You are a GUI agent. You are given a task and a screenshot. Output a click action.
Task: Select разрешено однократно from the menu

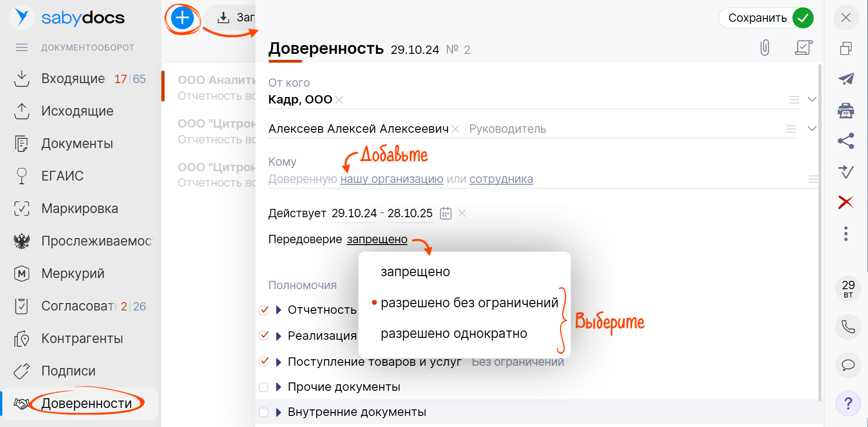pos(453,334)
